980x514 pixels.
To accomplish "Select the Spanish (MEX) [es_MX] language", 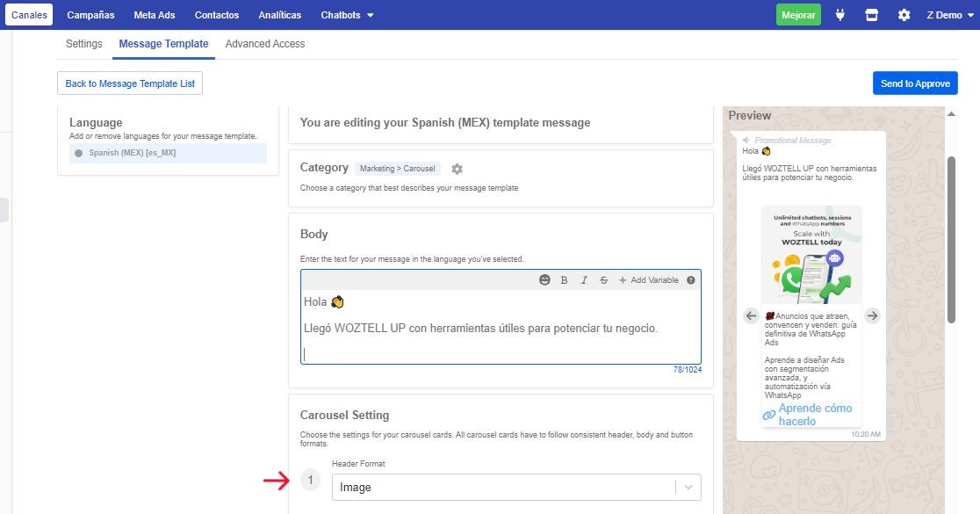I will coord(168,153).
